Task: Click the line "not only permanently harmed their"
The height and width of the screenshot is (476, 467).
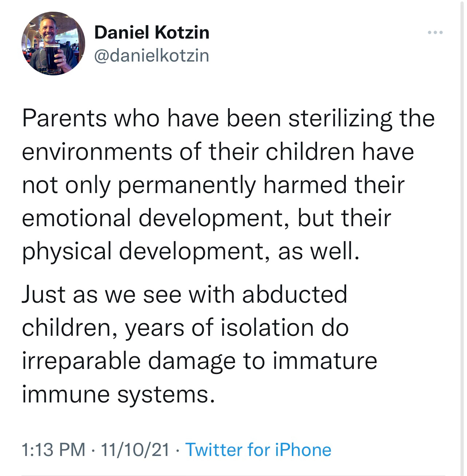Action: point(213,185)
